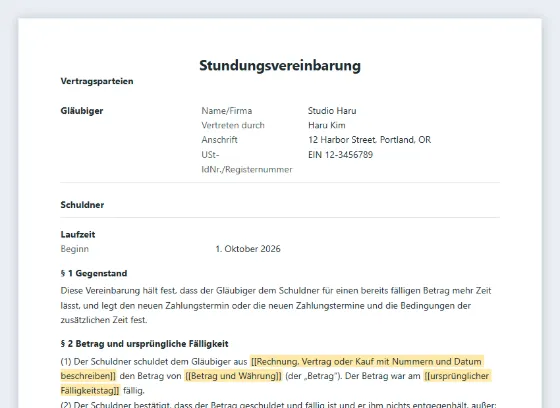
Task: Select the EIN 12-3456789 value
Action: (340, 155)
